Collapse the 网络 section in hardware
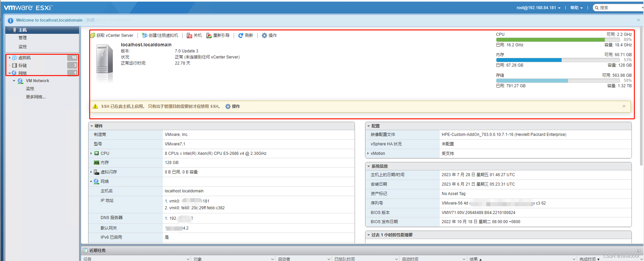The height and width of the screenshot is (261, 644). [91, 182]
